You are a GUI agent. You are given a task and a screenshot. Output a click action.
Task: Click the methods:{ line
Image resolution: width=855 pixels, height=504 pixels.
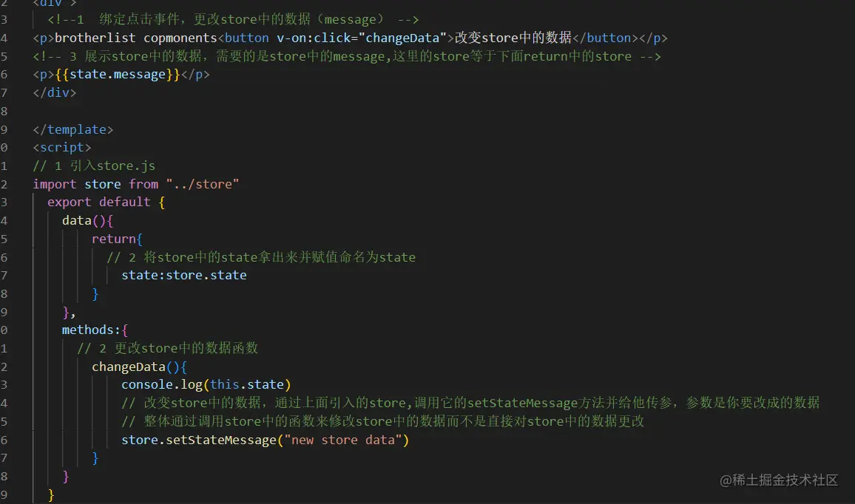pyautogui.click(x=95, y=330)
